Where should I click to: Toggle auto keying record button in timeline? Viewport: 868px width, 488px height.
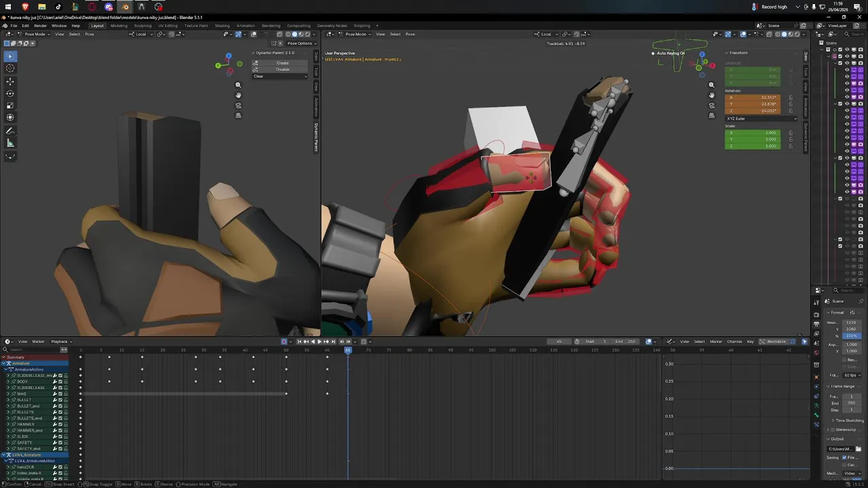pyautogui.click(x=284, y=342)
